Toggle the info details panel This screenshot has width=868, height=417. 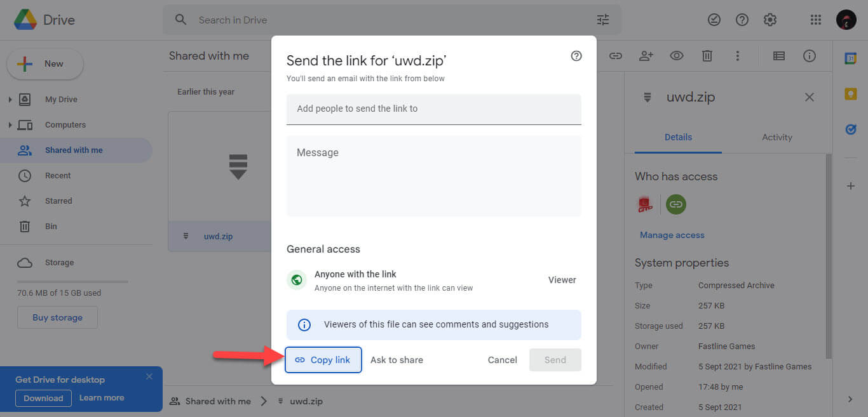[x=810, y=56]
